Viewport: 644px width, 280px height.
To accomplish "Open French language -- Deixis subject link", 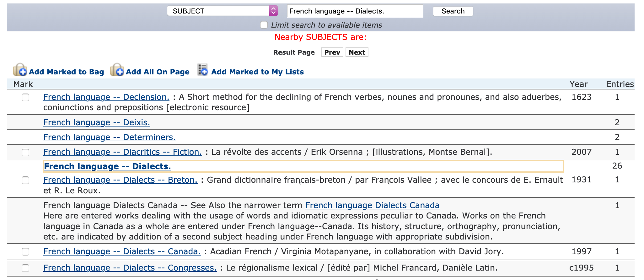I will pos(97,122).
